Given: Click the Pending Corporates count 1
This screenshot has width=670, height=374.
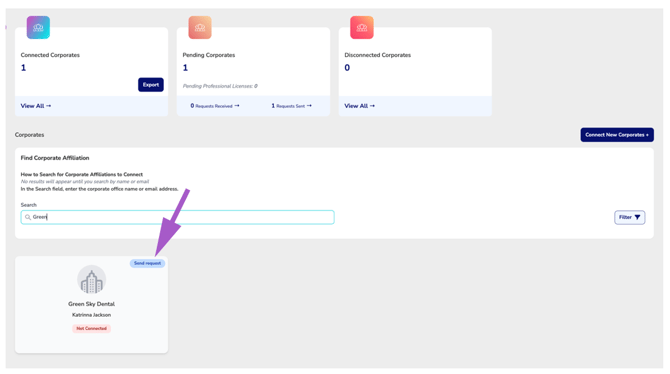Looking at the screenshot, I should click(x=185, y=68).
